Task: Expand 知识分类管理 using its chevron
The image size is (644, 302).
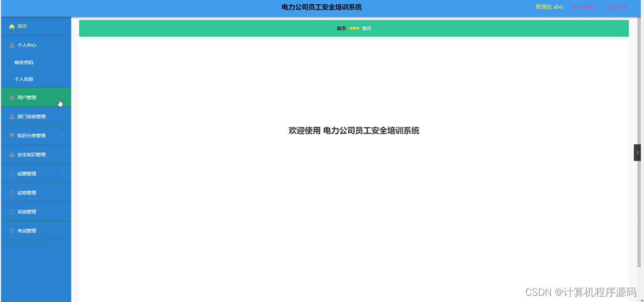Action: [63, 135]
